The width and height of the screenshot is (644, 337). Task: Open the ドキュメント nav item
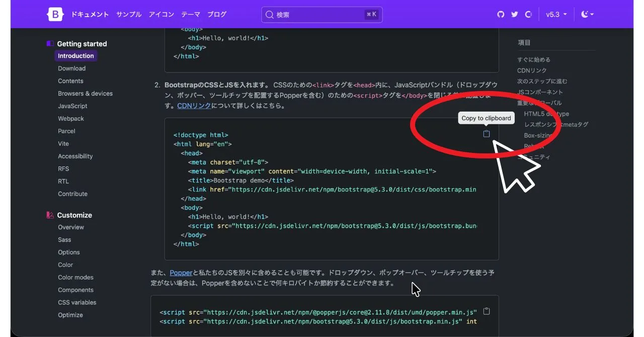point(90,15)
